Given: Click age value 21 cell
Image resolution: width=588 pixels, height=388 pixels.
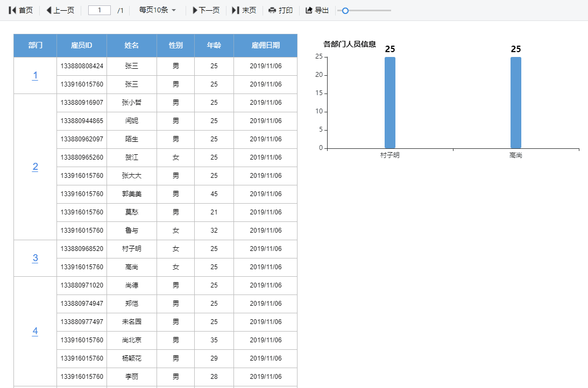Looking at the screenshot, I should coord(214,212).
